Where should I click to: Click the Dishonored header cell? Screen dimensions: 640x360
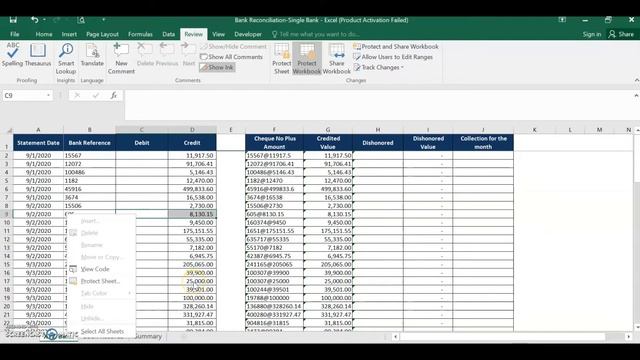[378, 143]
